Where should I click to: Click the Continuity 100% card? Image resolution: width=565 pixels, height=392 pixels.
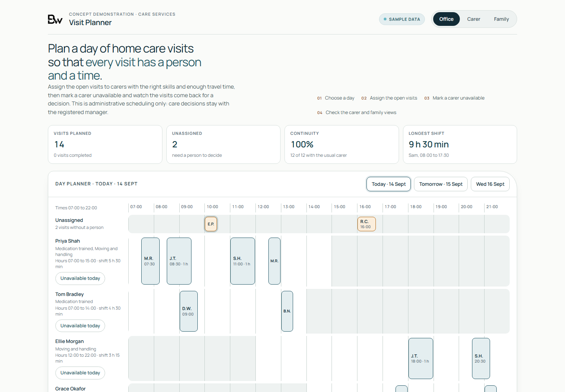click(x=342, y=145)
